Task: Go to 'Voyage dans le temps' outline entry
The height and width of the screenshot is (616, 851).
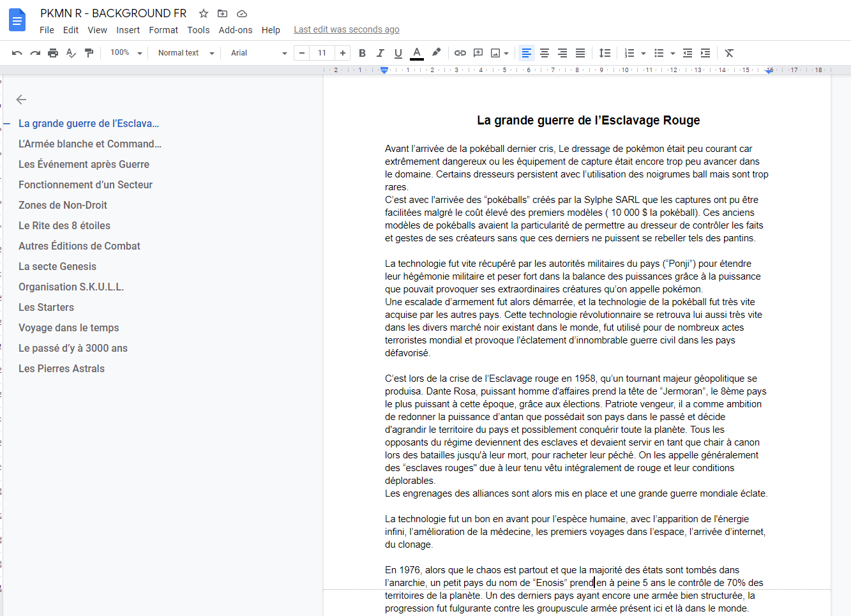Action: (69, 327)
